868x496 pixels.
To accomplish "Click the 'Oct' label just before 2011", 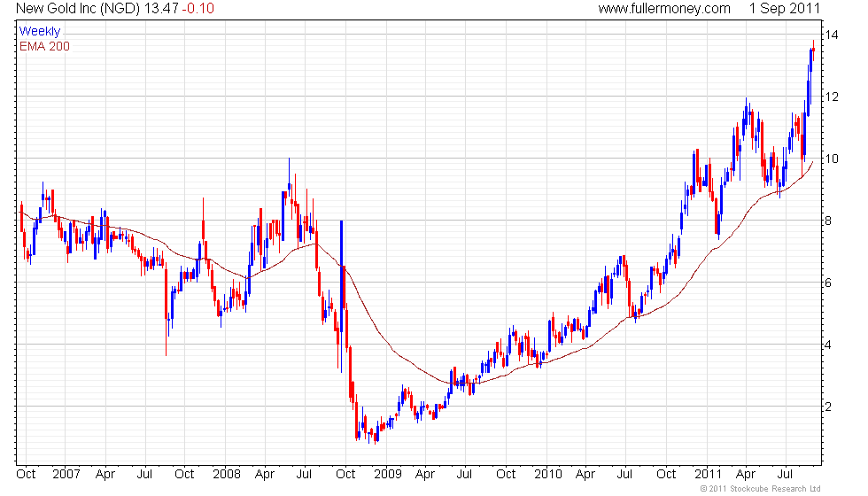I will (666, 474).
